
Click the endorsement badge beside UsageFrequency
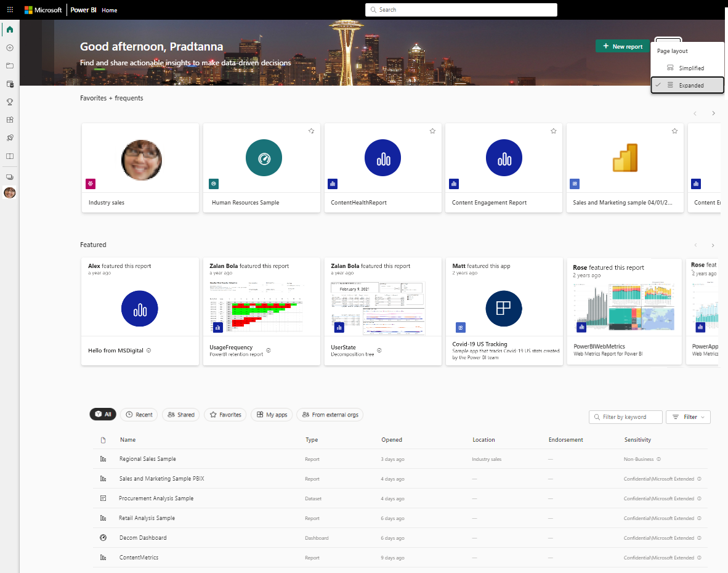click(269, 351)
